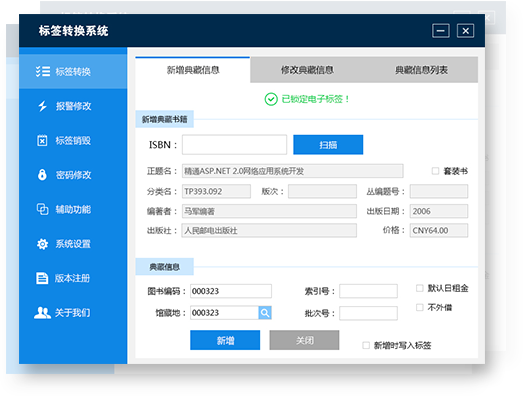Open 标签转换 sidebar menu
523x396 pixels.
(73, 71)
